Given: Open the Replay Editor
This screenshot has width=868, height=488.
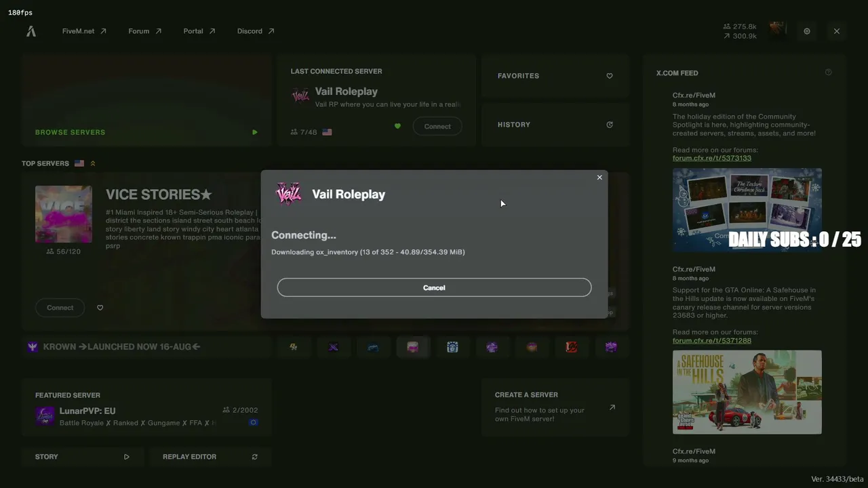Looking at the screenshot, I should (x=210, y=457).
